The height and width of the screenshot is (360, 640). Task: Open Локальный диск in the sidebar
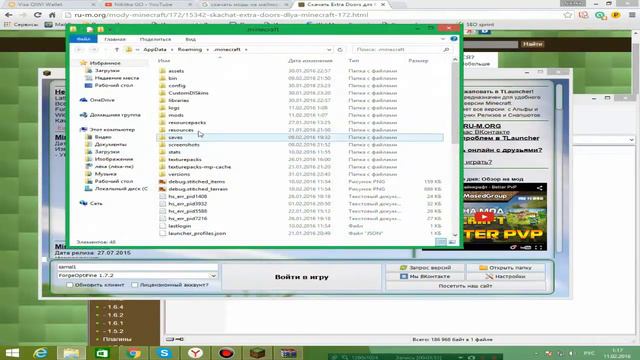[x=117, y=189]
